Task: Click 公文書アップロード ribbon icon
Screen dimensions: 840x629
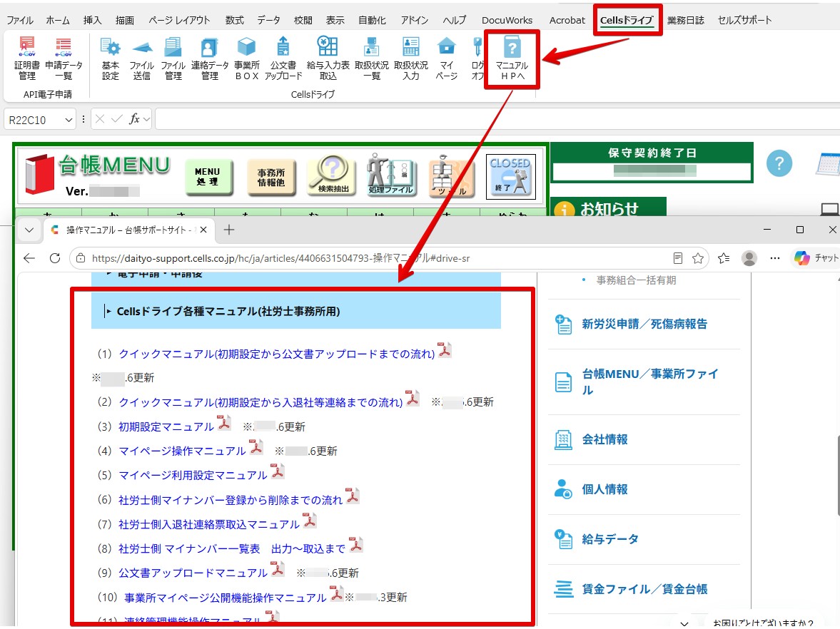Action: pyautogui.click(x=283, y=58)
